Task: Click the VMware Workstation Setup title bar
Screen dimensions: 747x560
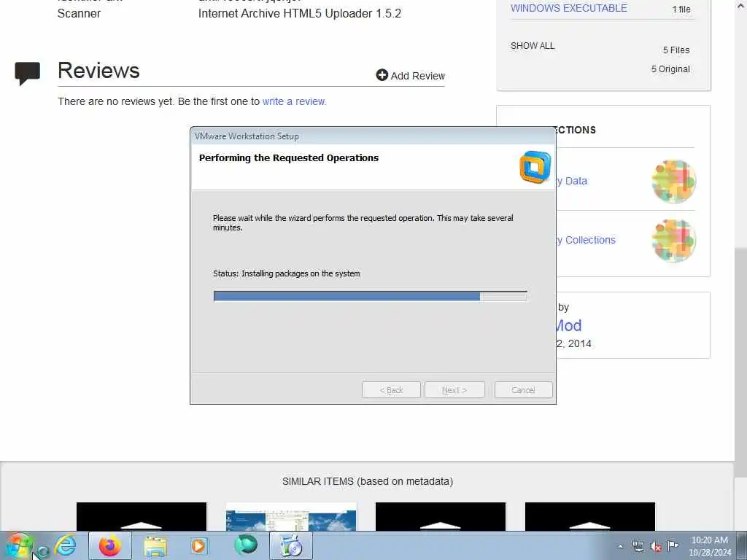Action: 373,136
